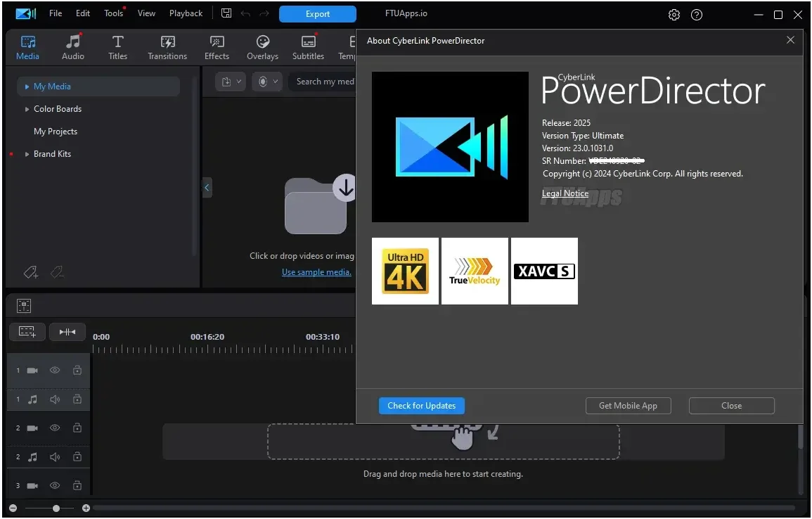Open the import media dropdown arrow
This screenshot has height=519, width=812.
pos(239,82)
